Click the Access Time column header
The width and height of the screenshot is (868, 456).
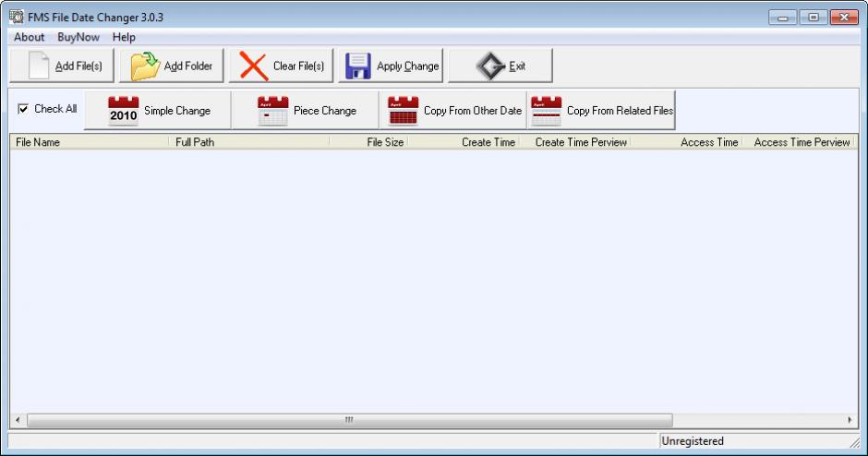(x=686, y=142)
